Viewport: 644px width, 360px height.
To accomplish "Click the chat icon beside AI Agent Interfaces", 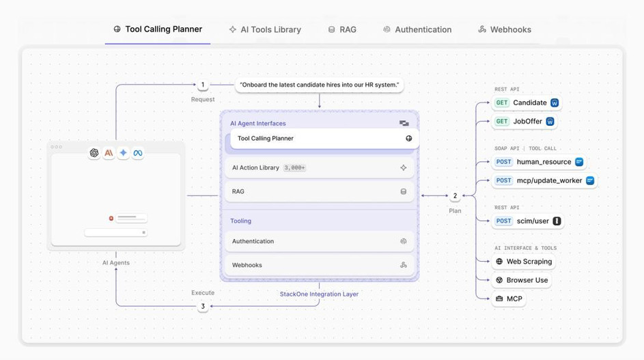I will [x=404, y=123].
